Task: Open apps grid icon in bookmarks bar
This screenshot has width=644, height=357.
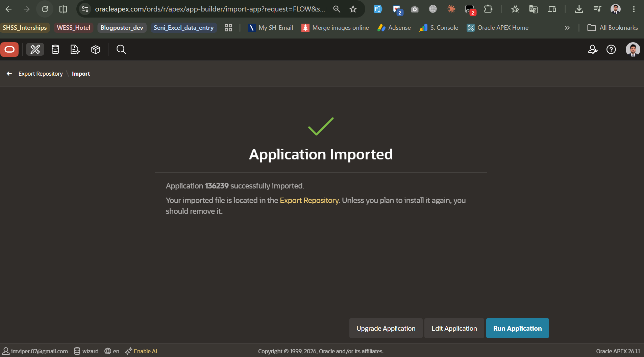Action: [x=228, y=28]
